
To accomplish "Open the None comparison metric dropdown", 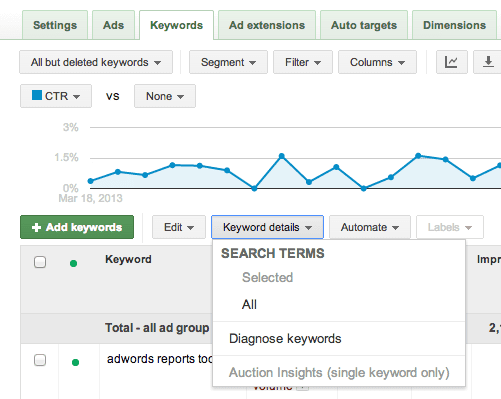I will [x=165, y=96].
